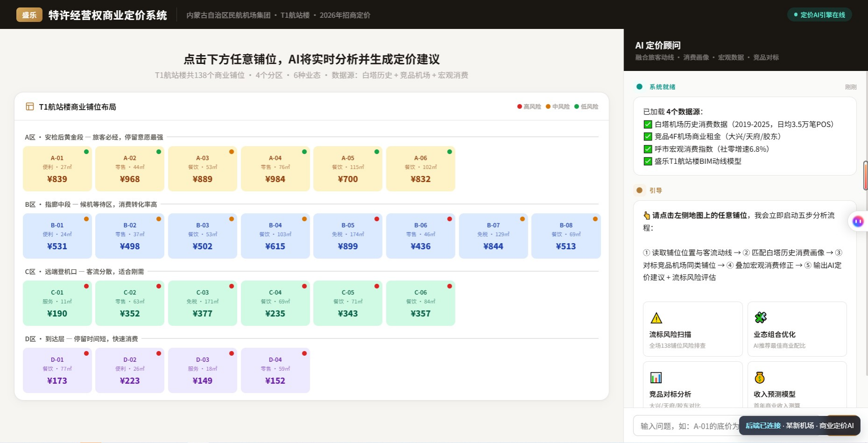The width and height of the screenshot is (868, 443).
Task: Click the green dot beside 系统就绪
Action: tap(639, 86)
